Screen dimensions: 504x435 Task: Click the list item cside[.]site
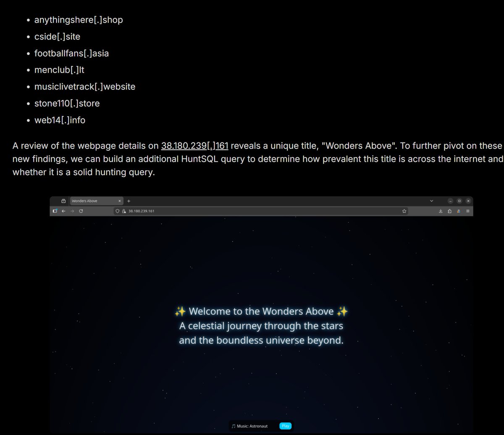point(57,37)
